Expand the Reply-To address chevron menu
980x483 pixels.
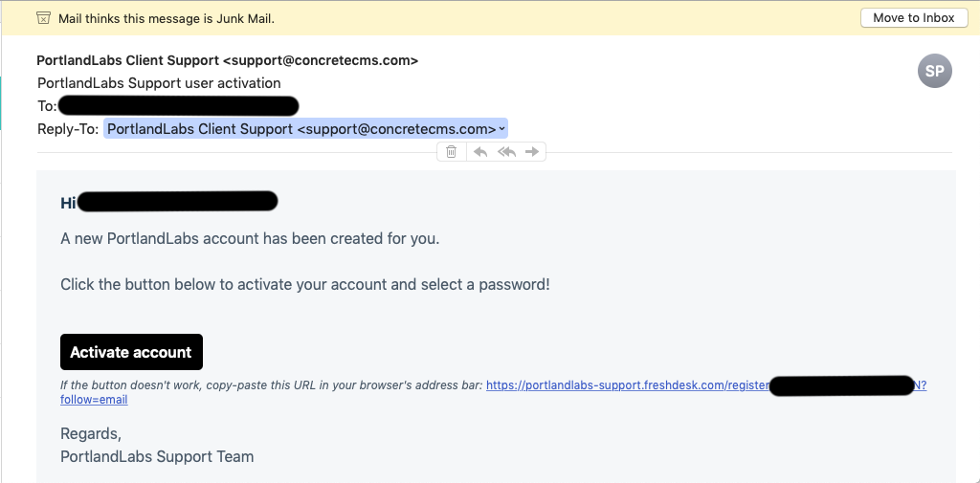502,129
